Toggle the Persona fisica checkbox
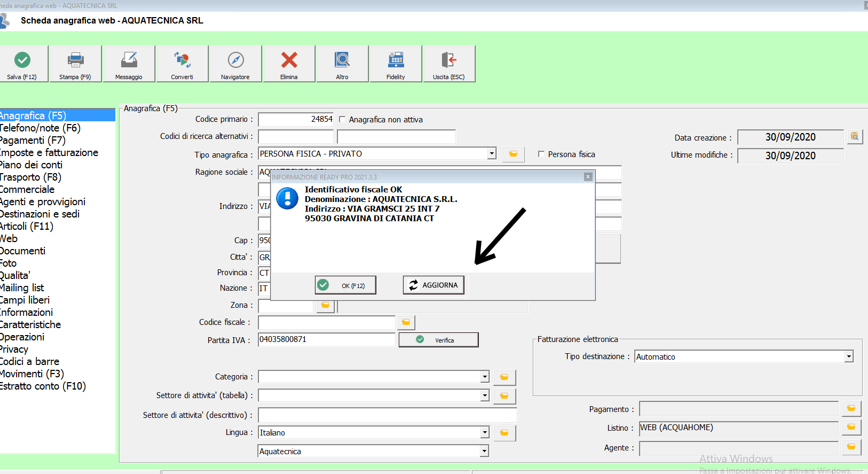 tap(541, 154)
